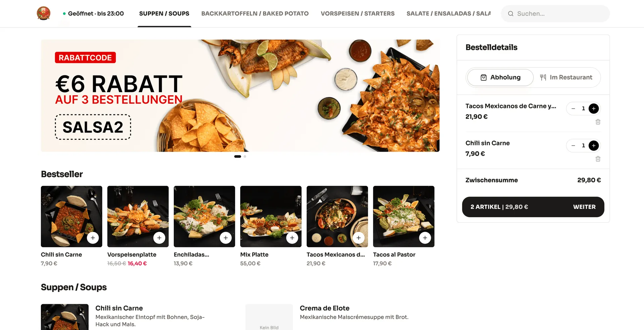Increase Tacos Mexicanos quantity in cart
The width and height of the screenshot is (644, 330).
(594, 109)
